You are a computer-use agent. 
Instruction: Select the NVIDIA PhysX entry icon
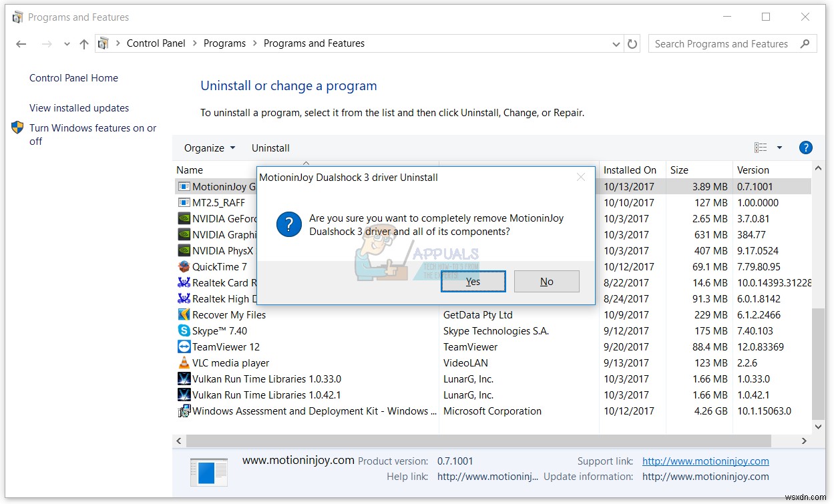tap(184, 251)
